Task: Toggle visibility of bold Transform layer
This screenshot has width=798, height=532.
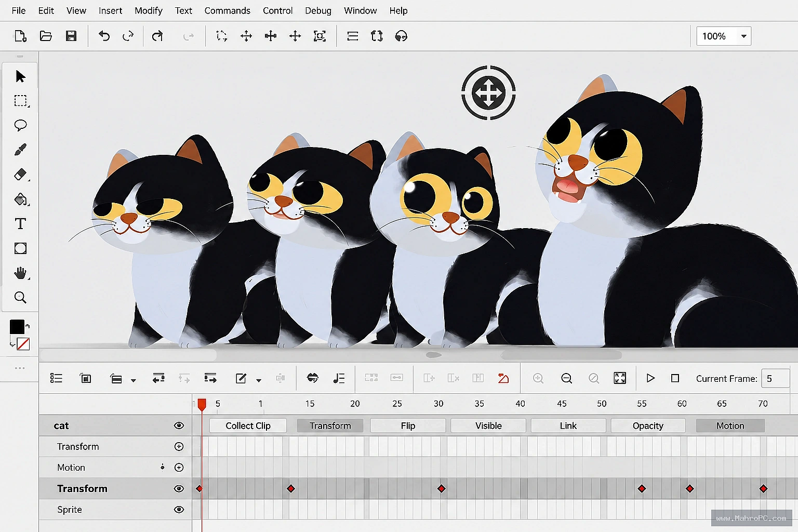Action: point(179,488)
